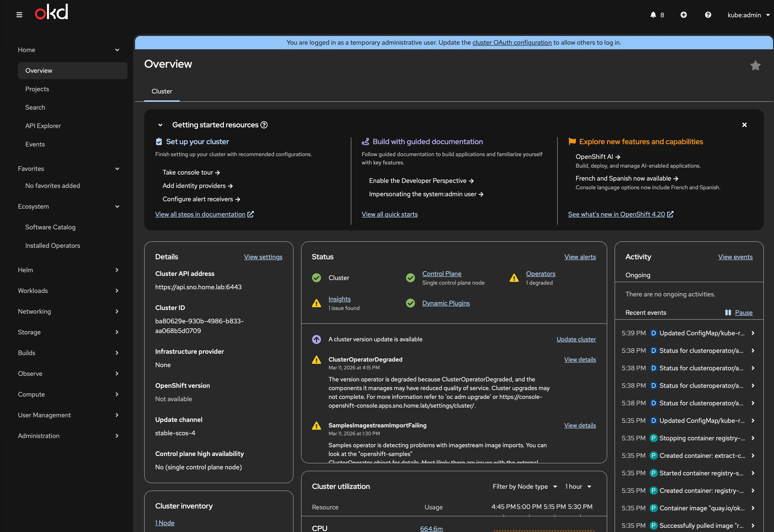Collapse the Home navigation section
The width and height of the screenshot is (774, 532).
(69, 50)
